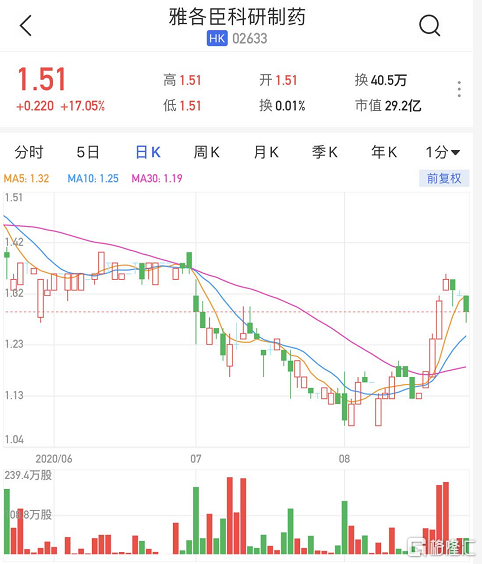
Task: Tap the MA10 indicator label
Action: click(x=93, y=178)
